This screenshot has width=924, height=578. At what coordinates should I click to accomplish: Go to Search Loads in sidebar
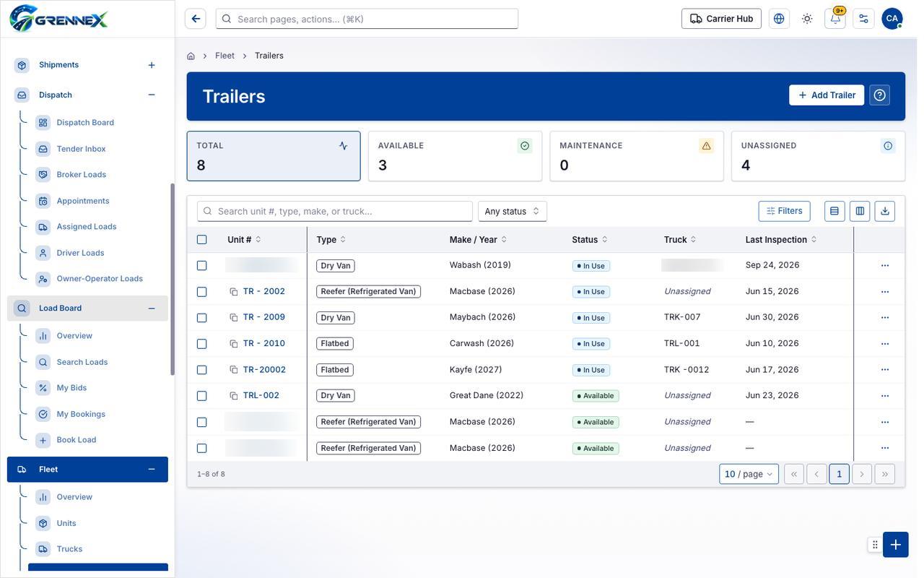pyautogui.click(x=82, y=362)
